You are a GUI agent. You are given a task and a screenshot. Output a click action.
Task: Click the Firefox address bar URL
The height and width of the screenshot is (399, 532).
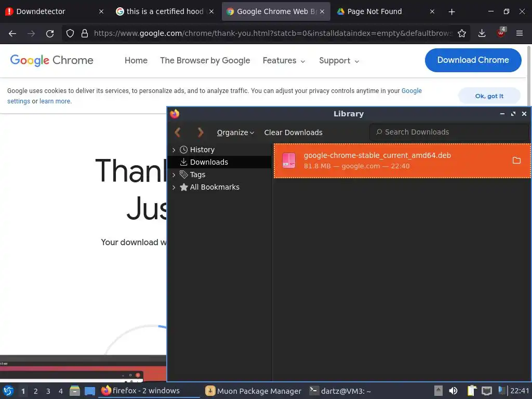[273, 33]
